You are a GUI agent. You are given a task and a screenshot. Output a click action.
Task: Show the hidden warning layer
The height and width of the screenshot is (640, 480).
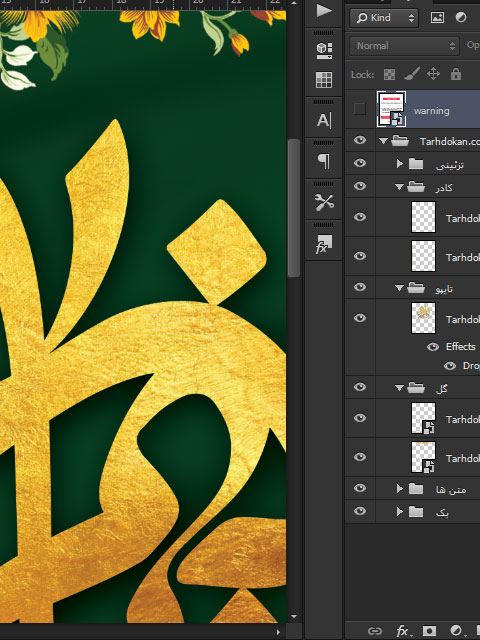click(x=360, y=109)
